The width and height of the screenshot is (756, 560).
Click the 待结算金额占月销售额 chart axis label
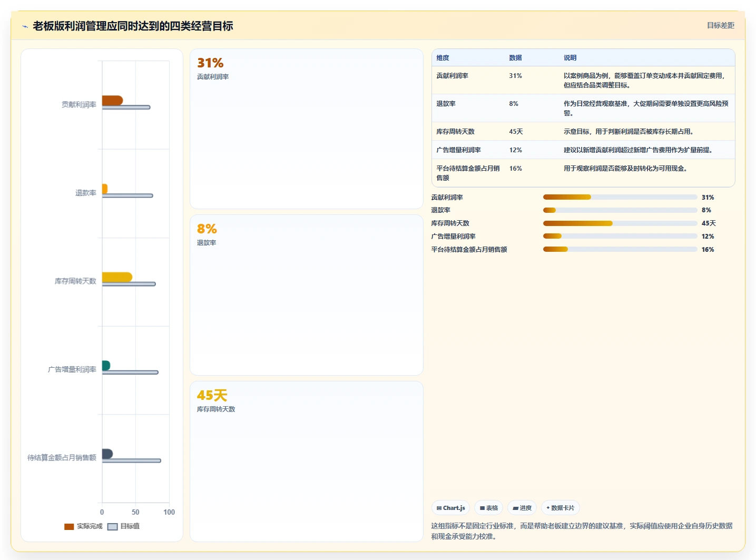[62, 458]
